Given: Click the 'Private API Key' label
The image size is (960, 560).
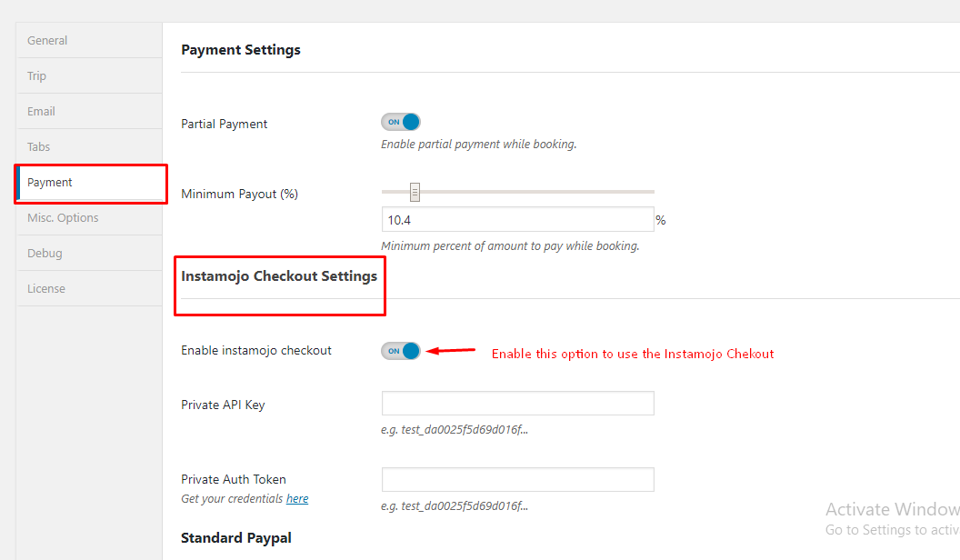Looking at the screenshot, I should 223,405.
